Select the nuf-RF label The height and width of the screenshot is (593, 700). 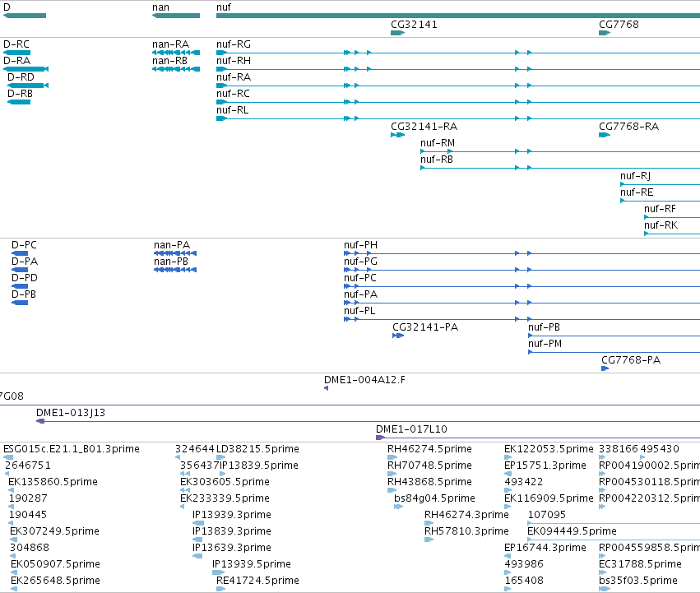660,209
